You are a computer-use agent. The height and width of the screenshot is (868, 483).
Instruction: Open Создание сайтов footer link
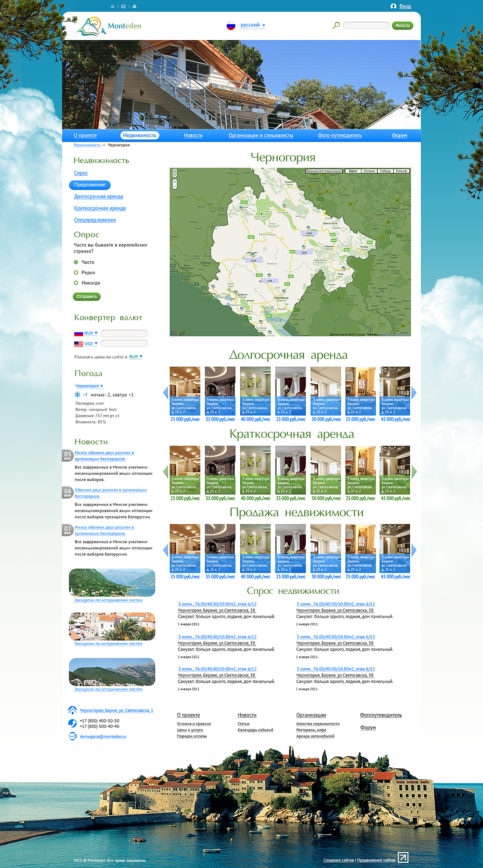[339, 860]
